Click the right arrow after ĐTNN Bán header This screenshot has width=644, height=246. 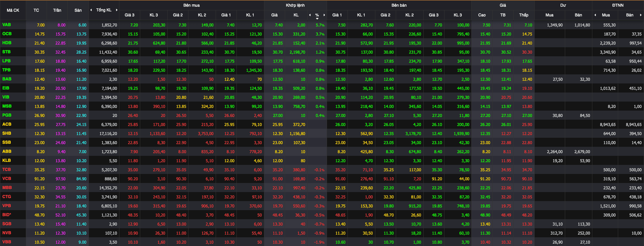(641, 15)
